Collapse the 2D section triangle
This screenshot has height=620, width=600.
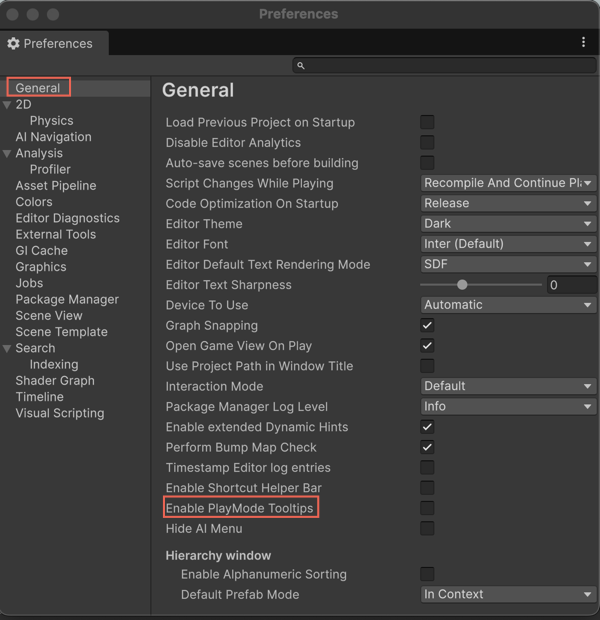(8, 105)
